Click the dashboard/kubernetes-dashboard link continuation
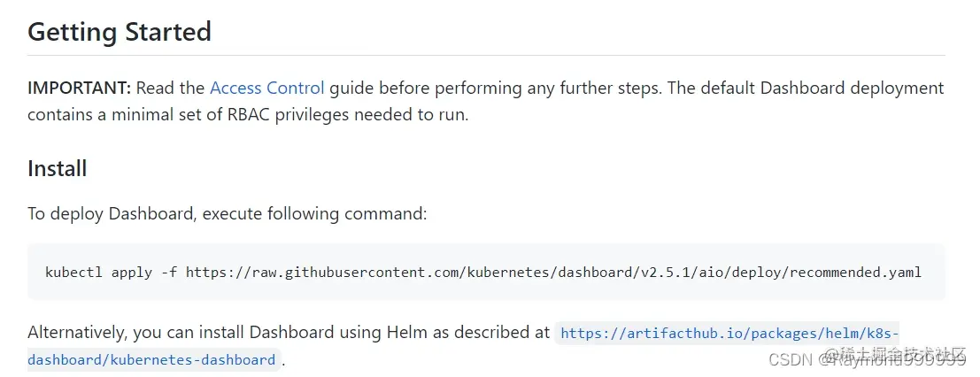This screenshot has height=377, width=980. coord(151,360)
